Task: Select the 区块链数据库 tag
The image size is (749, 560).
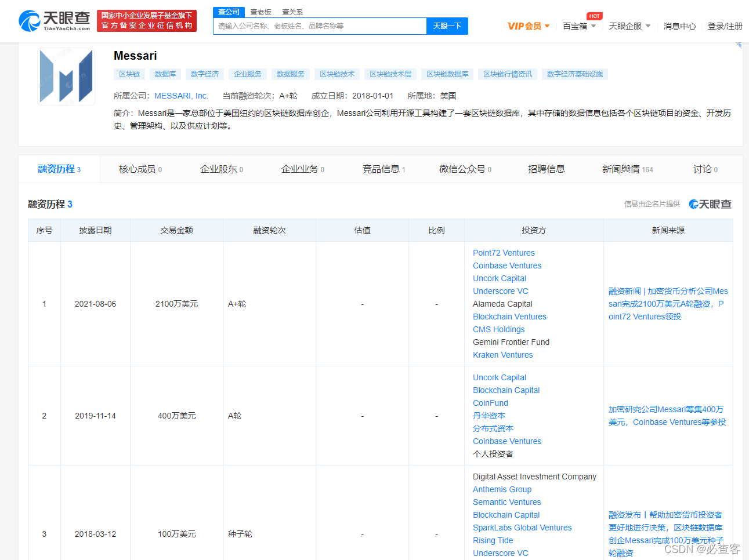Action: (447, 74)
